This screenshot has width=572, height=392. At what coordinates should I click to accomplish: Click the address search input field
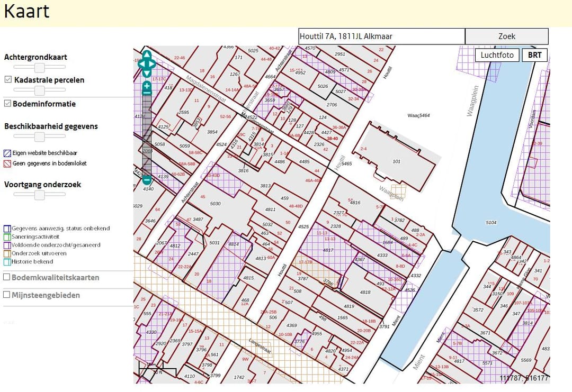pos(381,37)
